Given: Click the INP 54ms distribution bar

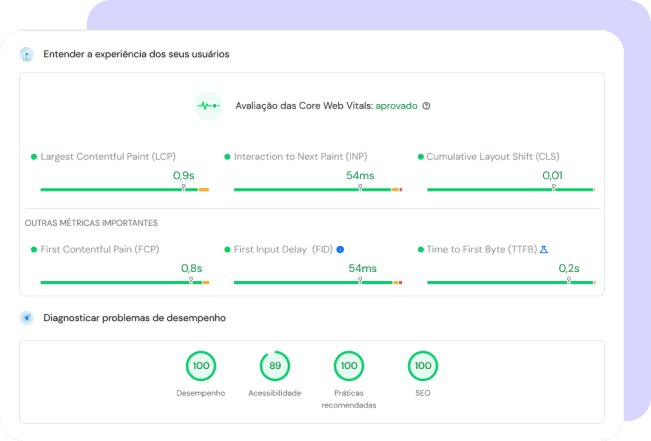Looking at the screenshot, I should point(317,189).
